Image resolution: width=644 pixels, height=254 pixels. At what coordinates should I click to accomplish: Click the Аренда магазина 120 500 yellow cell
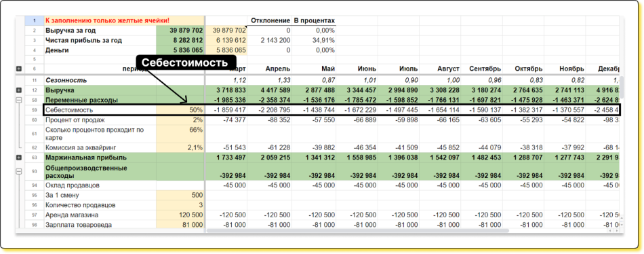180,215
